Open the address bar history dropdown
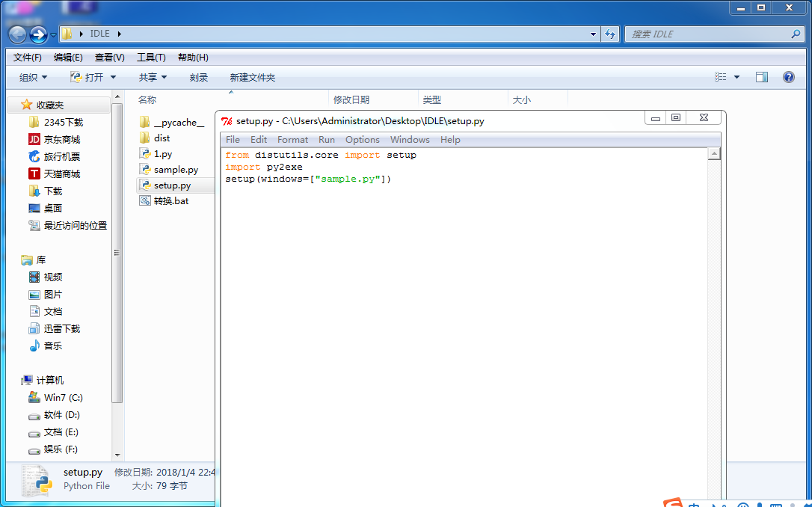This screenshot has width=812, height=507. (593, 34)
